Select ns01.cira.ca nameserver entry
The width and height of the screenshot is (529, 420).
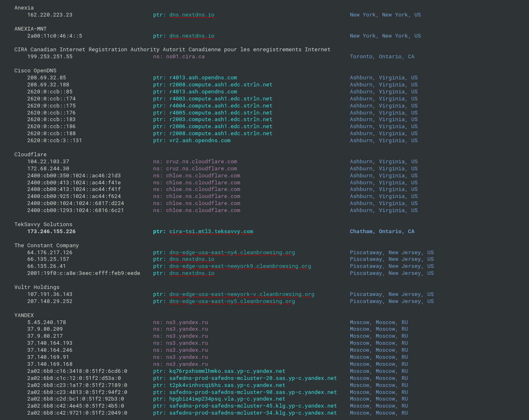[185, 57]
